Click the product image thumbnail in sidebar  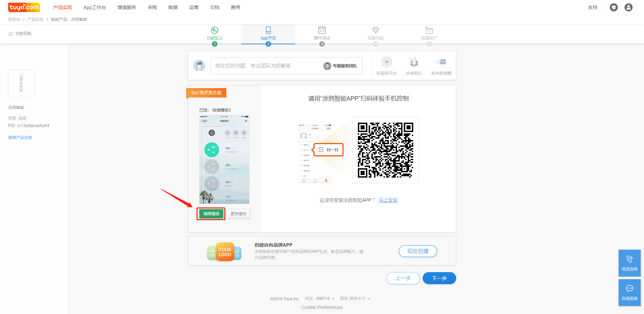(x=21, y=83)
